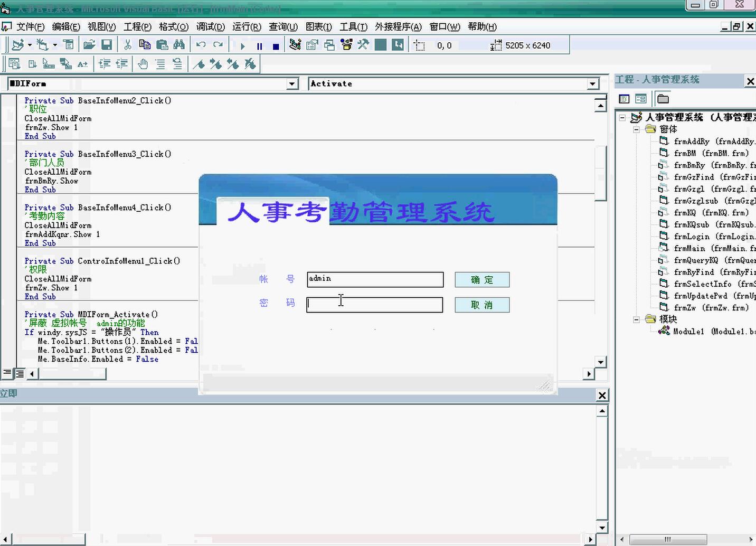Click the Comment Block icon

coord(160,64)
